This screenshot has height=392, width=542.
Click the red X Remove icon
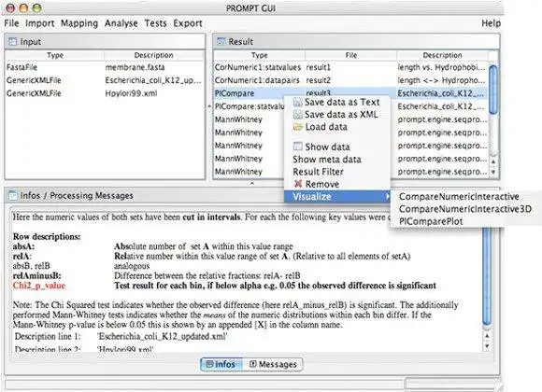coord(298,184)
